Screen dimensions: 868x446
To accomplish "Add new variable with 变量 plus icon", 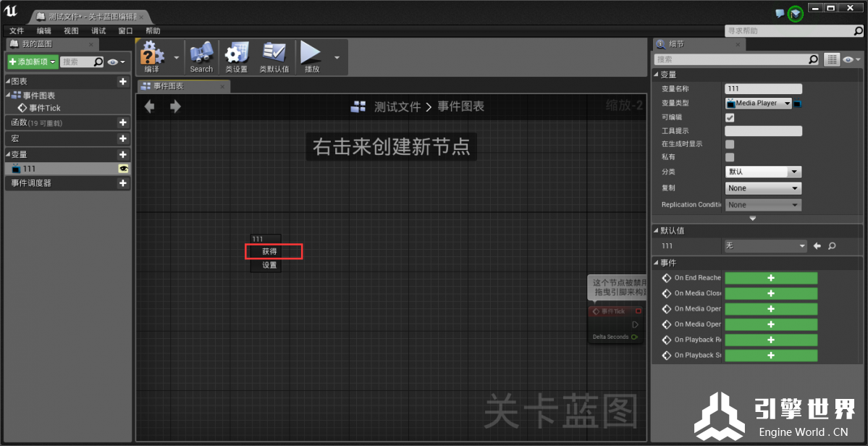I will tap(123, 154).
